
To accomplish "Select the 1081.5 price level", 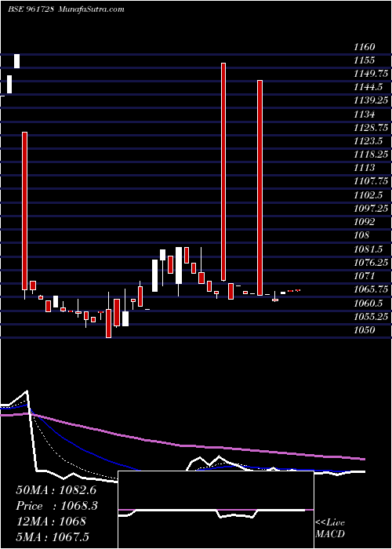I will click(368, 249).
